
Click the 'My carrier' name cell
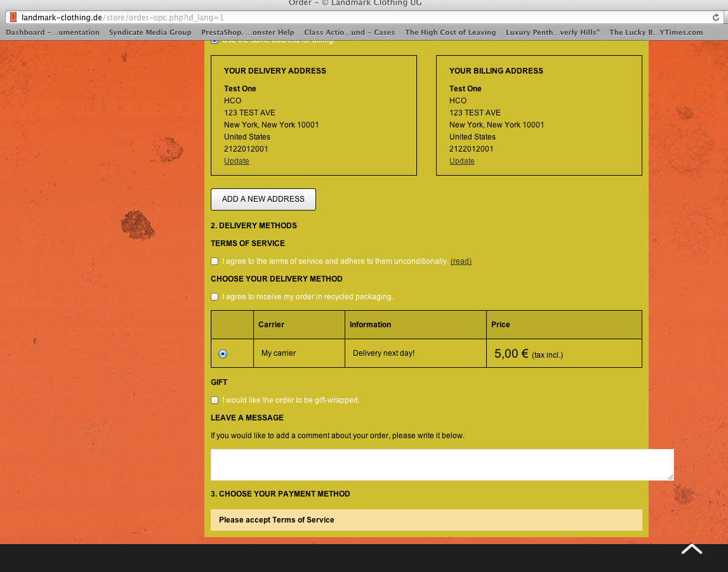pyautogui.click(x=299, y=353)
